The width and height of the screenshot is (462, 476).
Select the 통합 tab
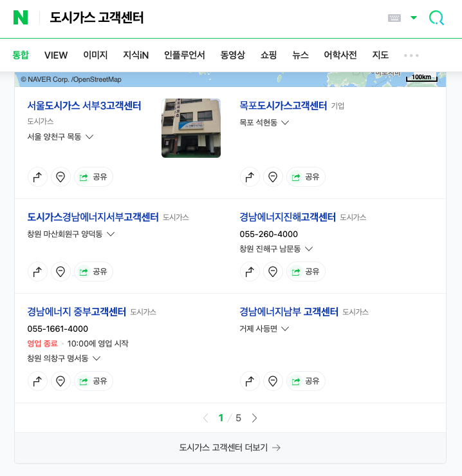coord(21,55)
